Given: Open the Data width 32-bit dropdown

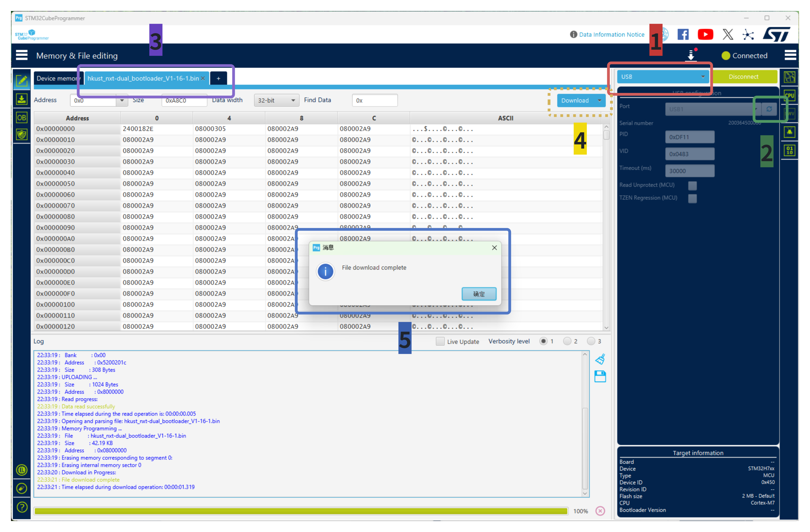Looking at the screenshot, I should (276, 100).
